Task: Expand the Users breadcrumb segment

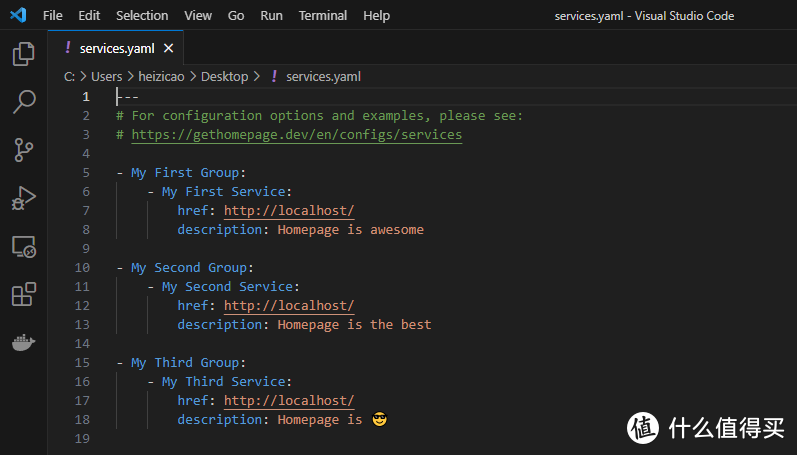Action: (x=107, y=76)
